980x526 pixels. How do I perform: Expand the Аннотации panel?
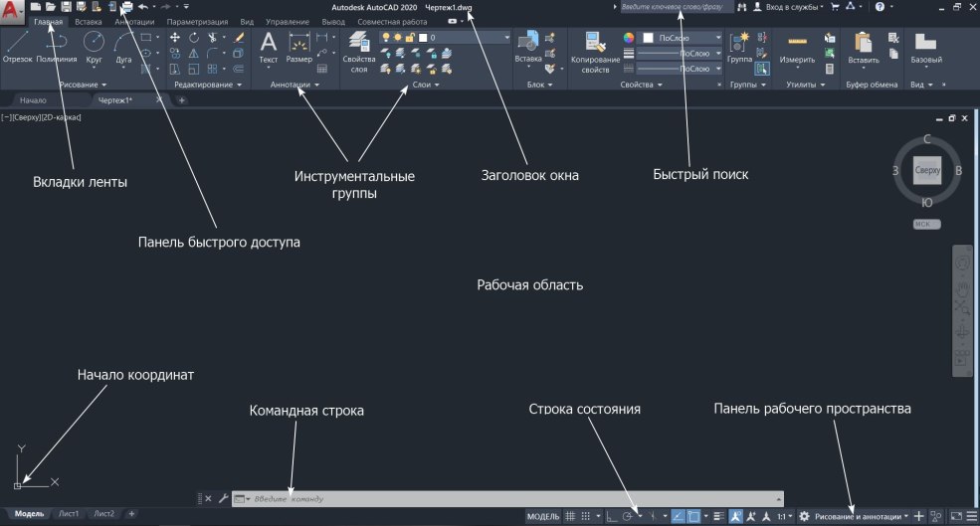[294, 85]
